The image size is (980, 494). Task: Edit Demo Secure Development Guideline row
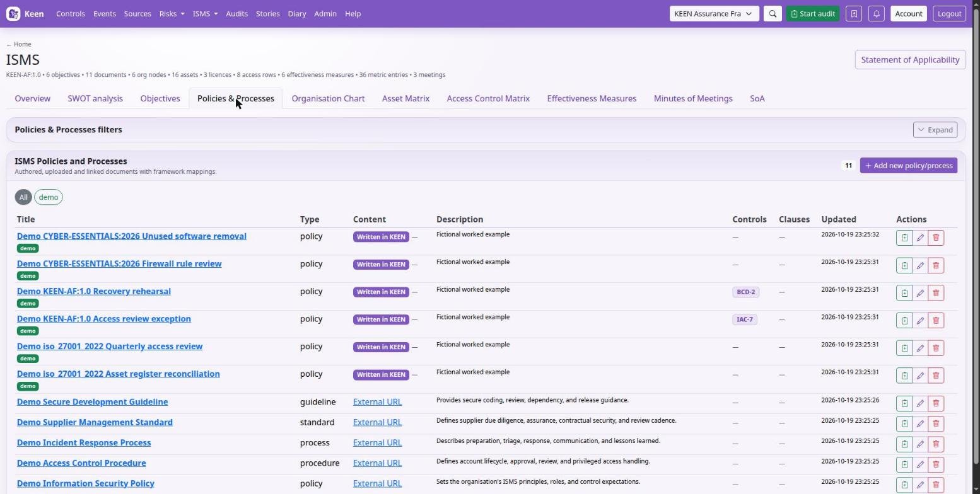(x=920, y=403)
